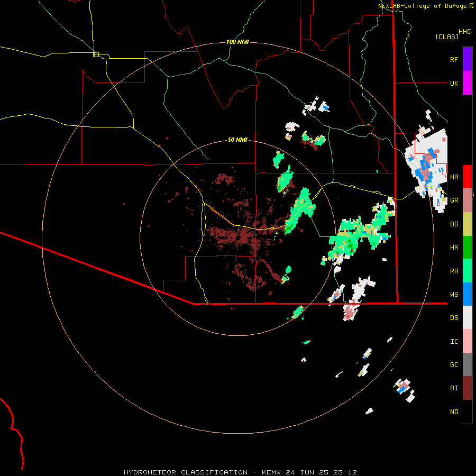Viewport: 476px width, 476px height.
Task: Click the WS legend label text
Action: 454,294
